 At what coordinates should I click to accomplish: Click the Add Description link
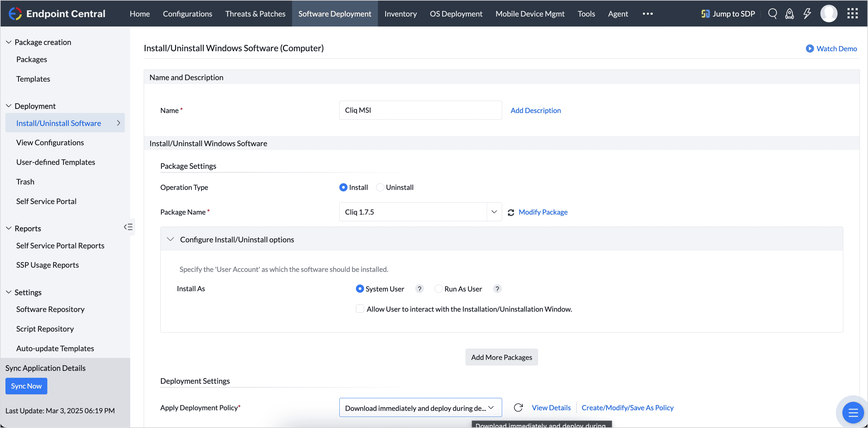535,111
